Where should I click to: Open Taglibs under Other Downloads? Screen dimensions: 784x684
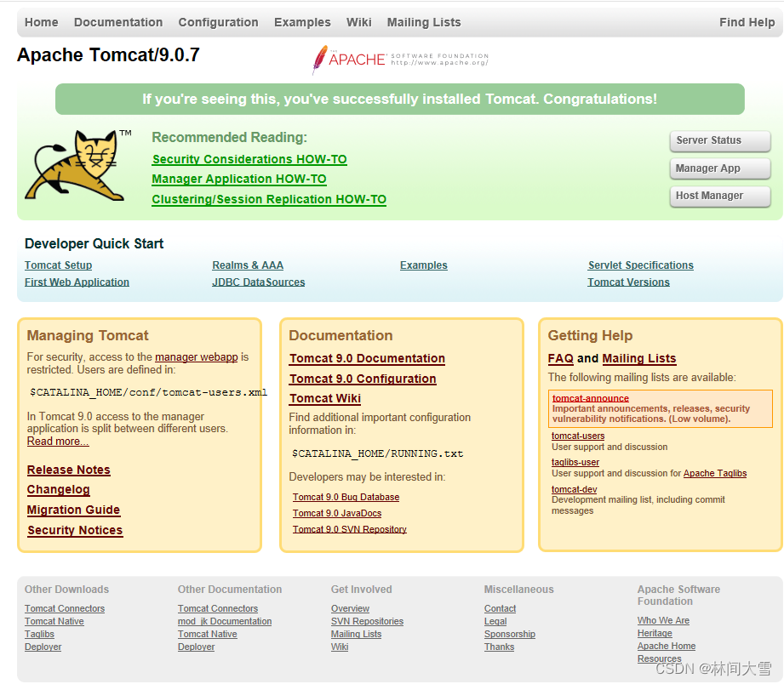(39, 635)
